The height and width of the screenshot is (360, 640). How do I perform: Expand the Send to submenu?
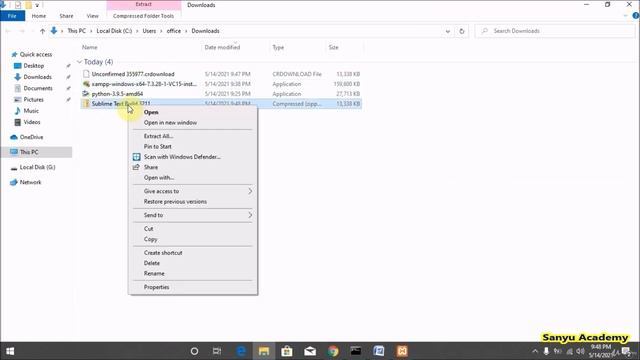click(193, 215)
